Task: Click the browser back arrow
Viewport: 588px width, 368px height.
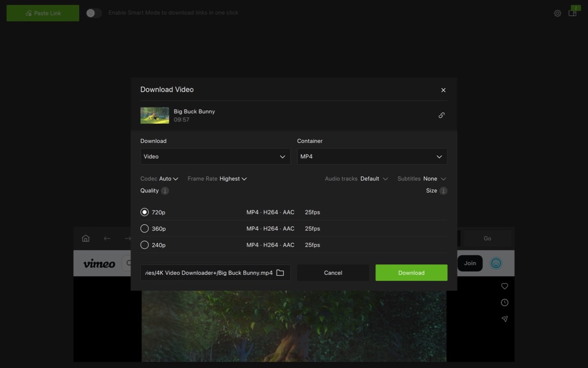Action: [107, 238]
